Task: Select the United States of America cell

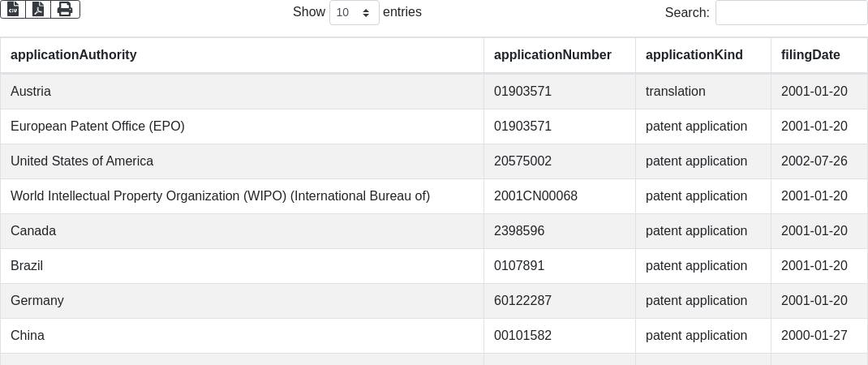Action: 82,161
